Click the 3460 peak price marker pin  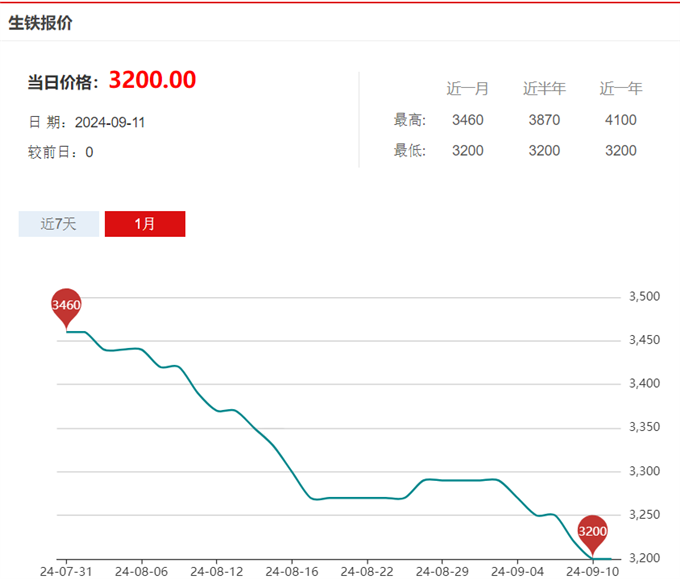(x=66, y=305)
